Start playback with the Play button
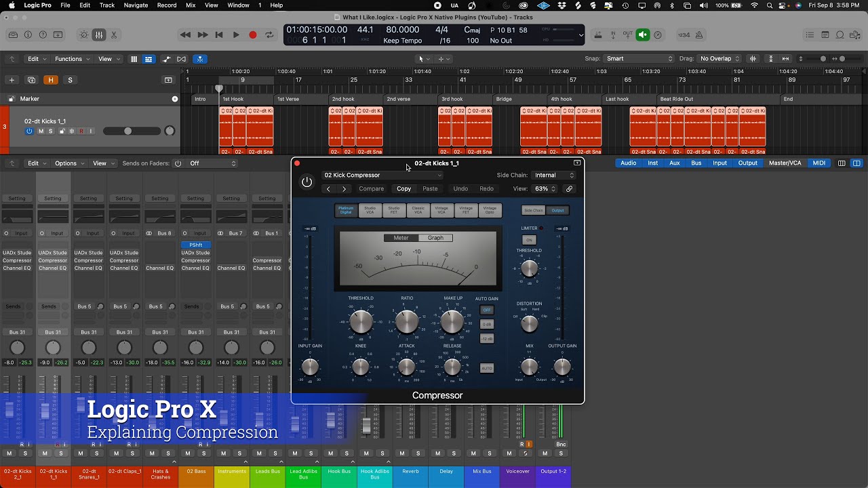 click(x=236, y=35)
